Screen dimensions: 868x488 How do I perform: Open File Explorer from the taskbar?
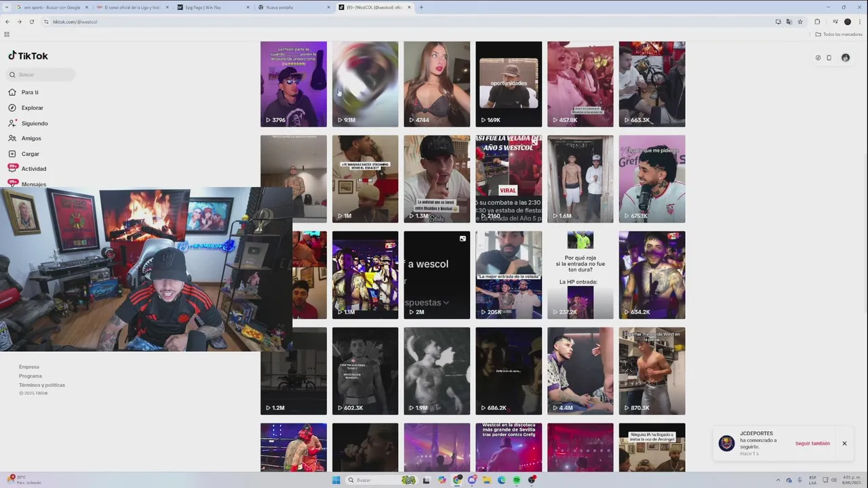click(486, 480)
